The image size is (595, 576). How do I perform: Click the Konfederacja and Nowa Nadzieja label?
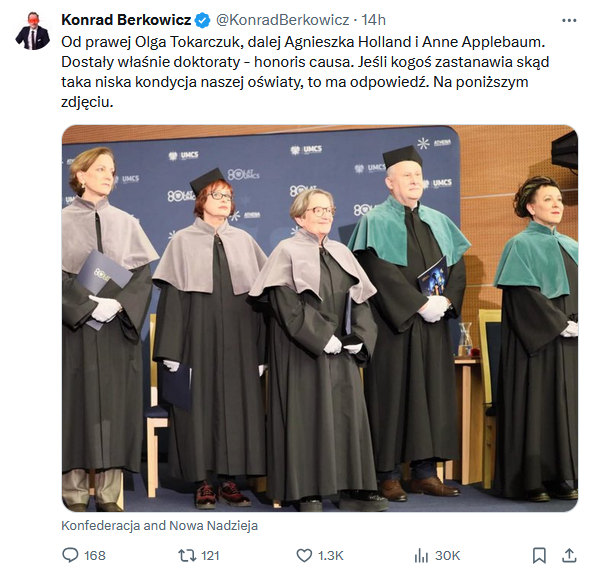coord(159,526)
